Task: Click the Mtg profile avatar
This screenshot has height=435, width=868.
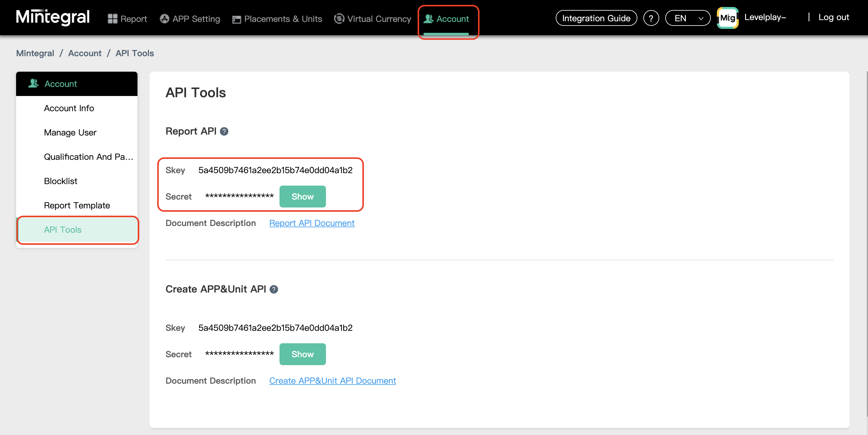Action: 727,18
